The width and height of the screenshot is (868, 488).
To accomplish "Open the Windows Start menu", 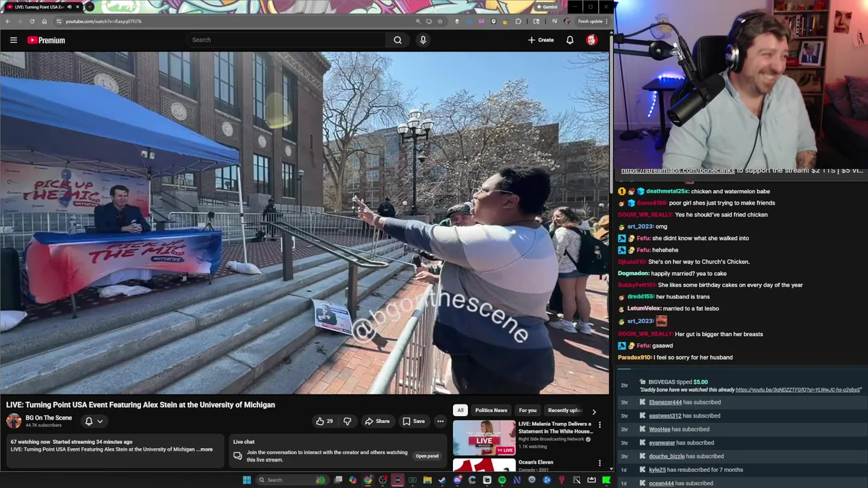I will tap(247, 480).
